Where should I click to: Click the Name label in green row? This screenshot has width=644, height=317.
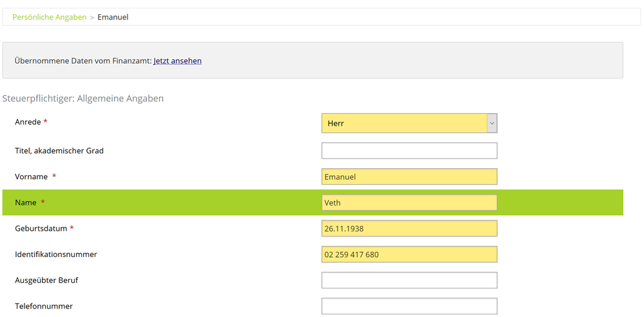tap(26, 202)
